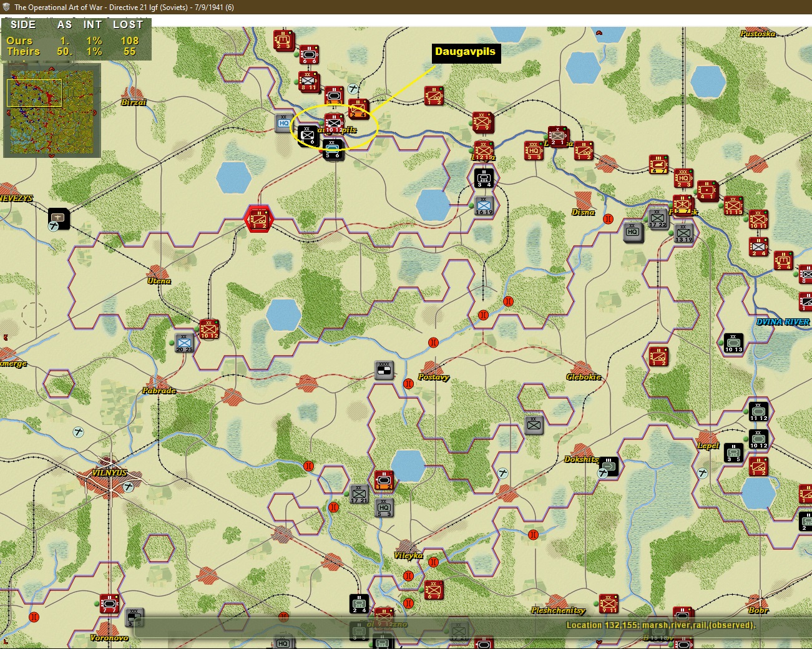Select the black air unit counter at the left edge
812x649 pixels.
pyautogui.click(x=59, y=219)
